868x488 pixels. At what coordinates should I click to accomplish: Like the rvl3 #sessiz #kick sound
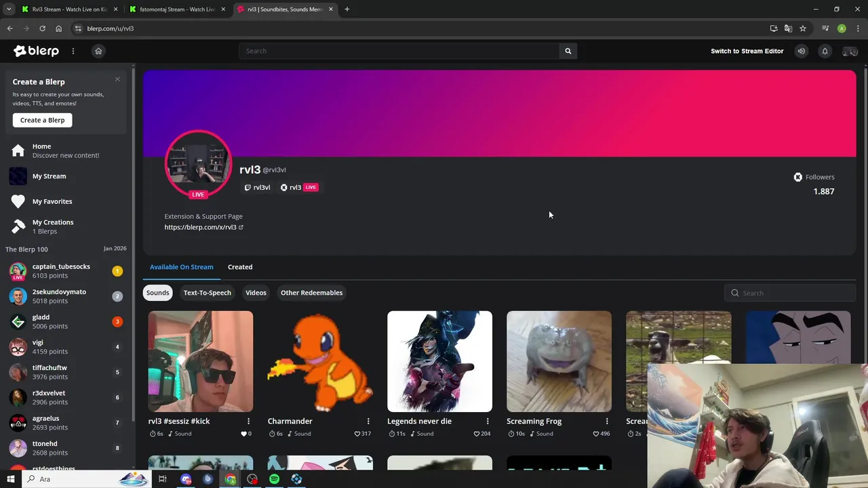245,434
